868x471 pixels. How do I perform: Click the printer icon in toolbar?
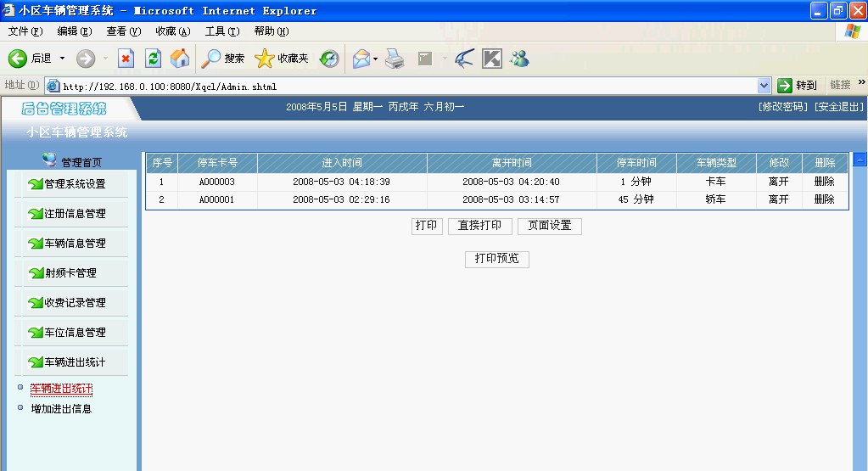tap(395, 58)
